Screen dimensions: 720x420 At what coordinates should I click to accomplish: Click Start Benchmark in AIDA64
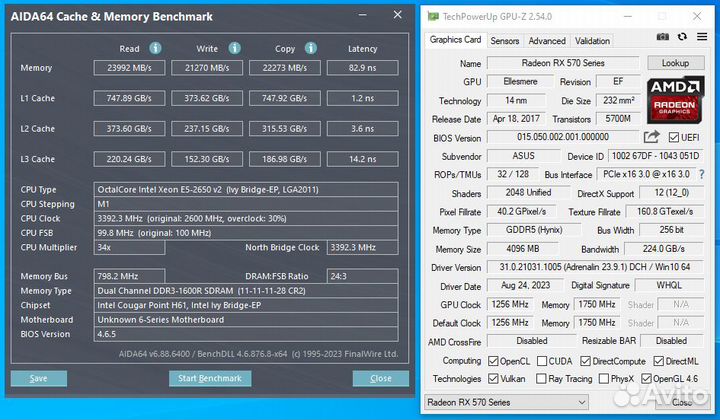[210, 378]
